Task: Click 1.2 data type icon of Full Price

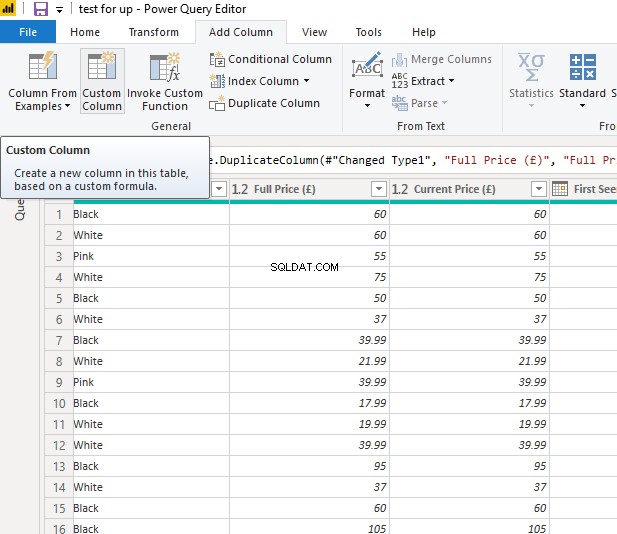Action: pyautogui.click(x=240, y=189)
